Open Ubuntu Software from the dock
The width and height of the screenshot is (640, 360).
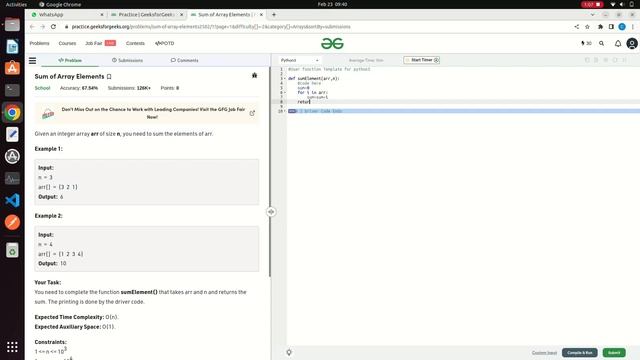(x=12, y=68)
